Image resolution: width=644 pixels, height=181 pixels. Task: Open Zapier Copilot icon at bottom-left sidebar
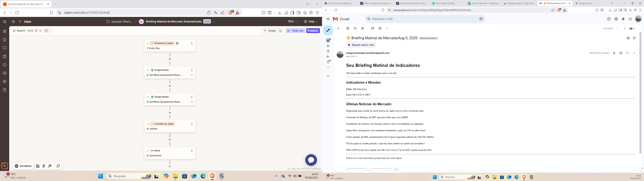[5, 166]
